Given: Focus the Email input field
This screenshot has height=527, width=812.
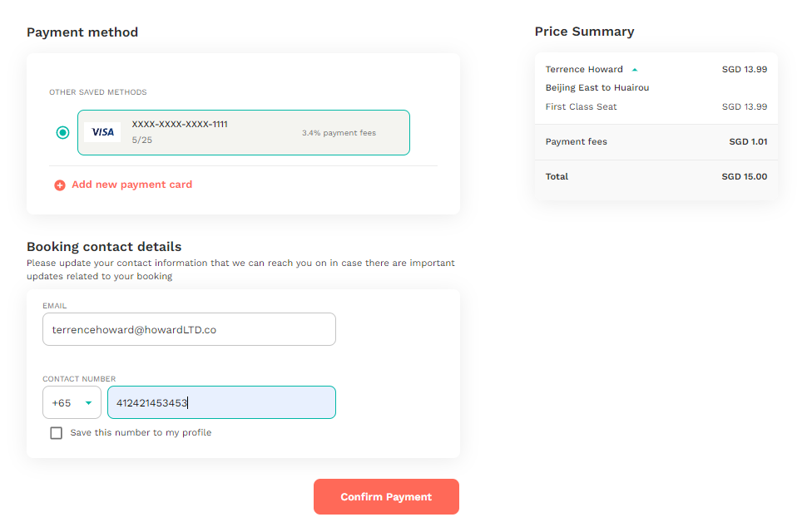Looking at the screenshot, I should click(x=189, y=329).
